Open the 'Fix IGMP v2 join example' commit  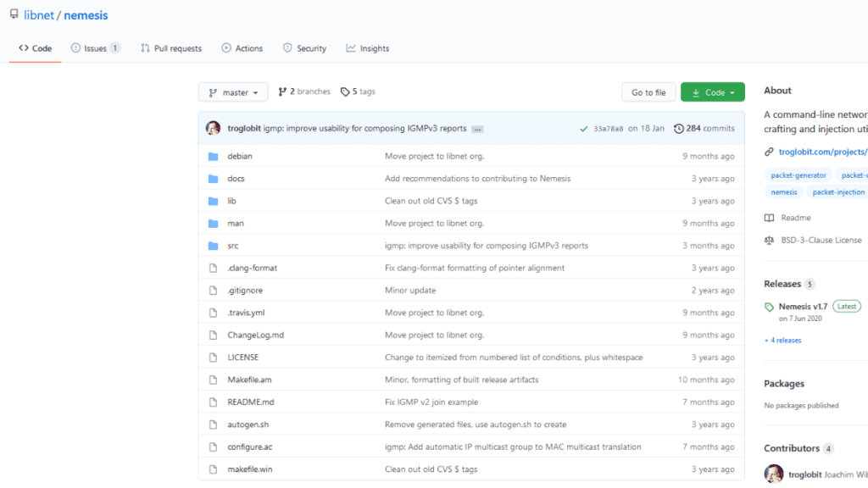tap(431, 402)
